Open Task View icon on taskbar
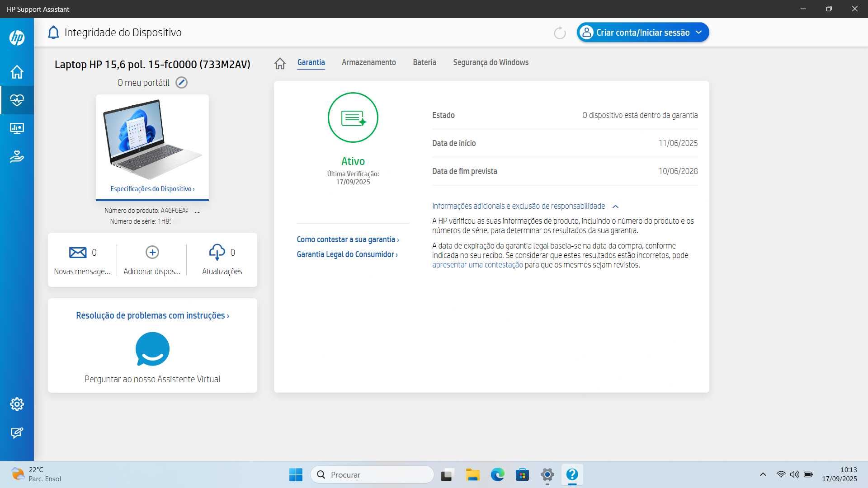The image size is (868, 488). tap(447, 475)
